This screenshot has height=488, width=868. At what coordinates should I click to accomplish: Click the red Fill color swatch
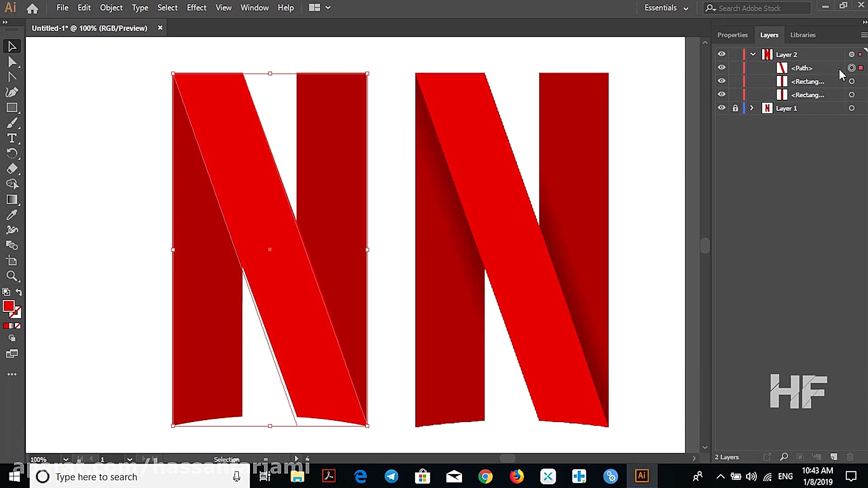9,306
